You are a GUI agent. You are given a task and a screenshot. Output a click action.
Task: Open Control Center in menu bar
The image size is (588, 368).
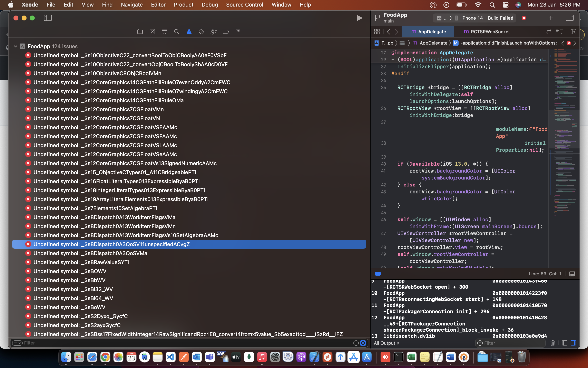[505, 5]
